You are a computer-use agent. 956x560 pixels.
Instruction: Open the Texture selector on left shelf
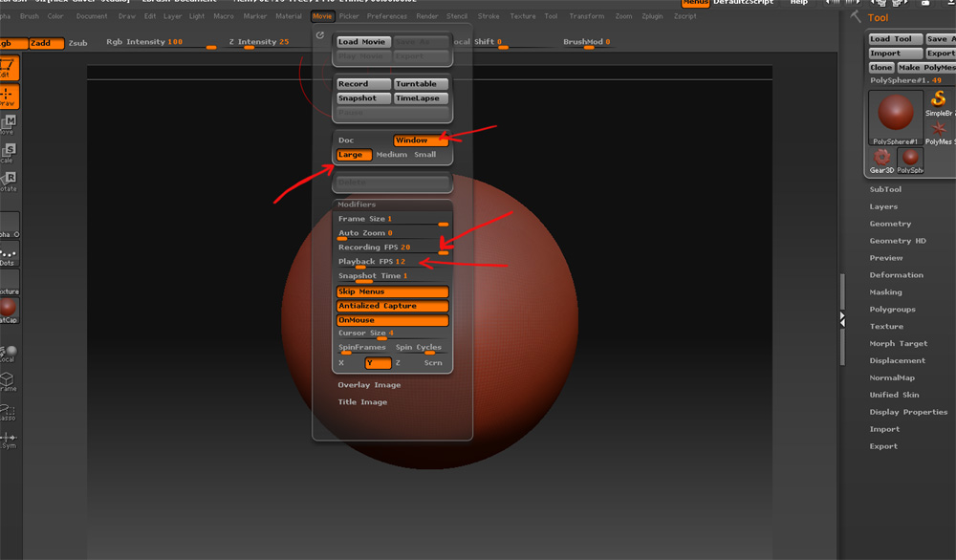coord(9,282)
